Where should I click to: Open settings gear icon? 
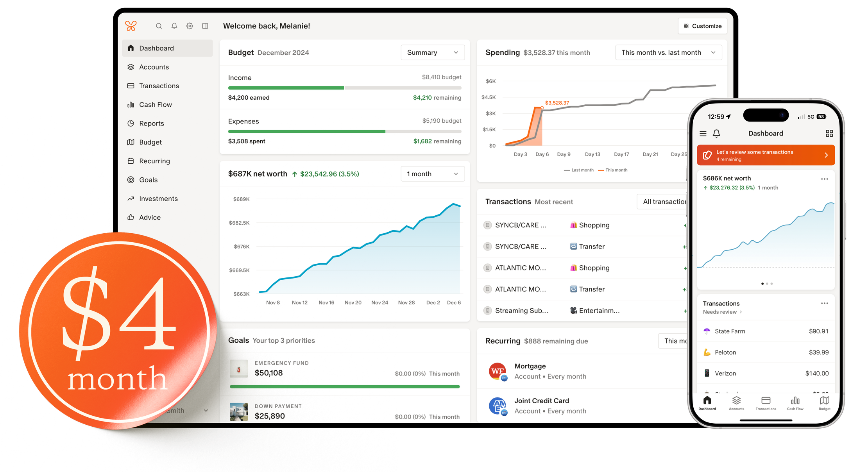click(x=190, y=26)
